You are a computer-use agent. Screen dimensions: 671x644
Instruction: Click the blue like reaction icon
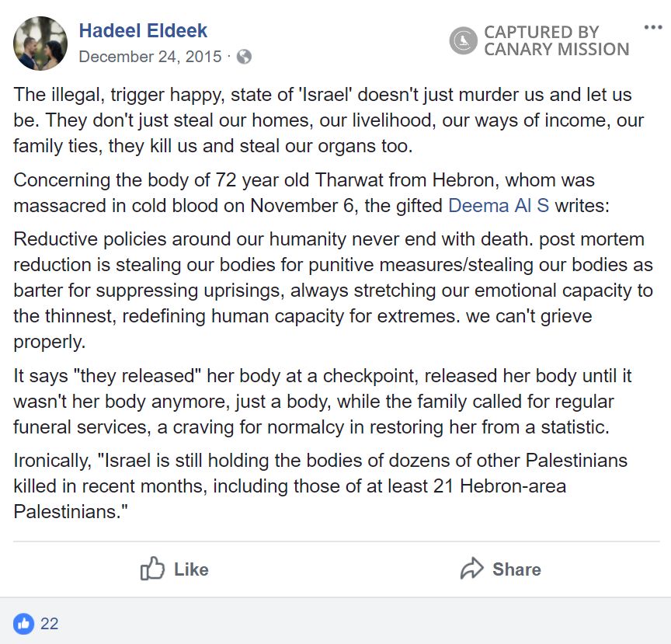(x=24, y=623)
